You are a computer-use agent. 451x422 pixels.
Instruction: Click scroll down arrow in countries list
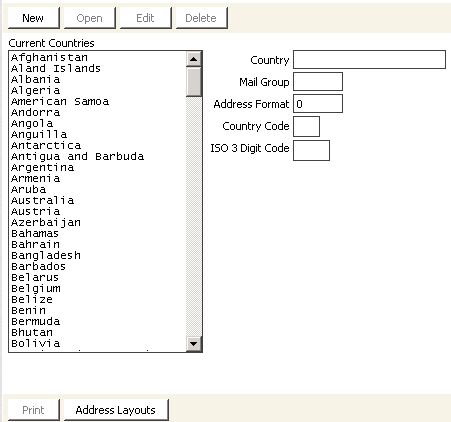tap(194, 343)
